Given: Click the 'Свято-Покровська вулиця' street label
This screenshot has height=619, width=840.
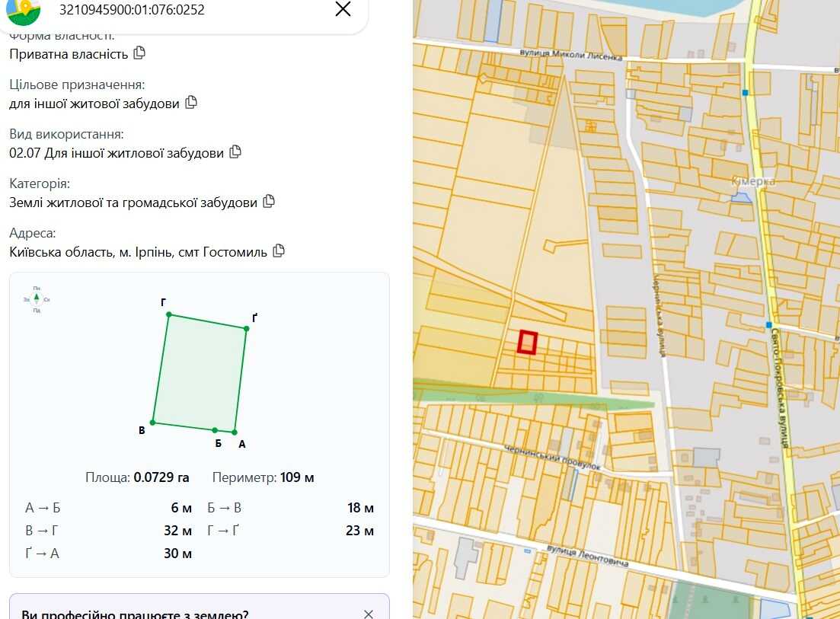Looking at the screenshot, I should pos(780,388).
